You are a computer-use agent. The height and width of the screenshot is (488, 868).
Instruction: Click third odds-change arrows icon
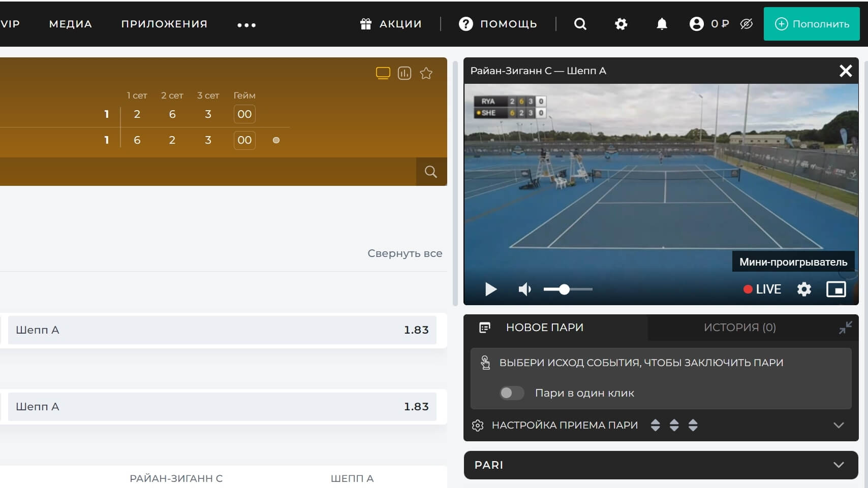point(693,426)
